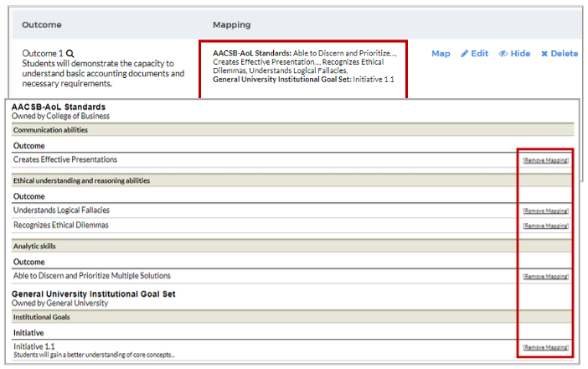The image size is (588, 369).
Task: Click Students will gain a better understanding text
Action: (x=94, y=355)
